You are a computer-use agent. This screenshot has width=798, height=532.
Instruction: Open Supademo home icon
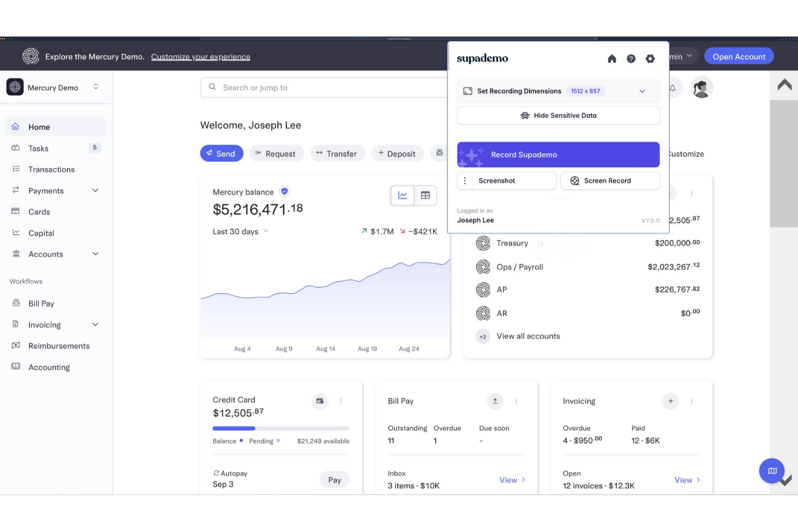[611, 59]
